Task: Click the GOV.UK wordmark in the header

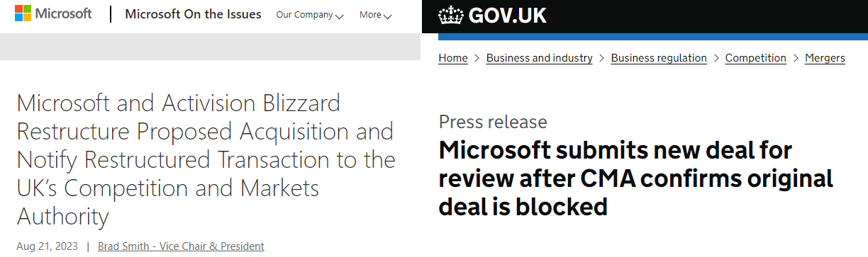Action: tap(508, 16)
